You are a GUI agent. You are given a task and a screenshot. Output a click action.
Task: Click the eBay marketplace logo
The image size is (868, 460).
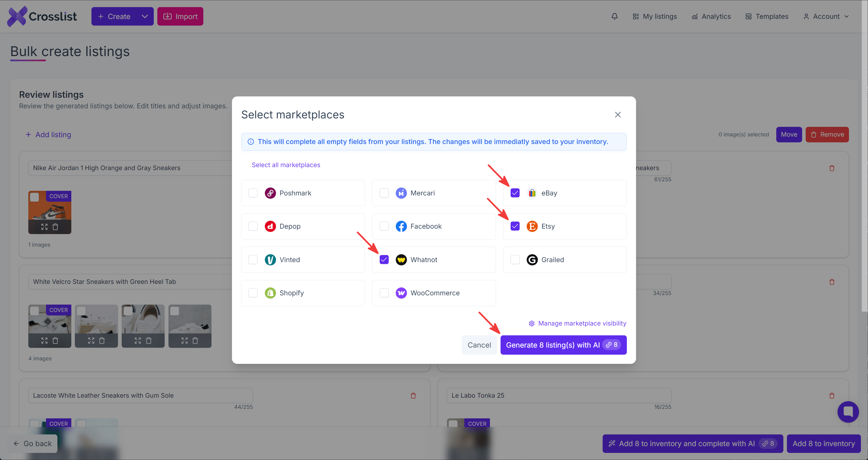tap(532, 193)
